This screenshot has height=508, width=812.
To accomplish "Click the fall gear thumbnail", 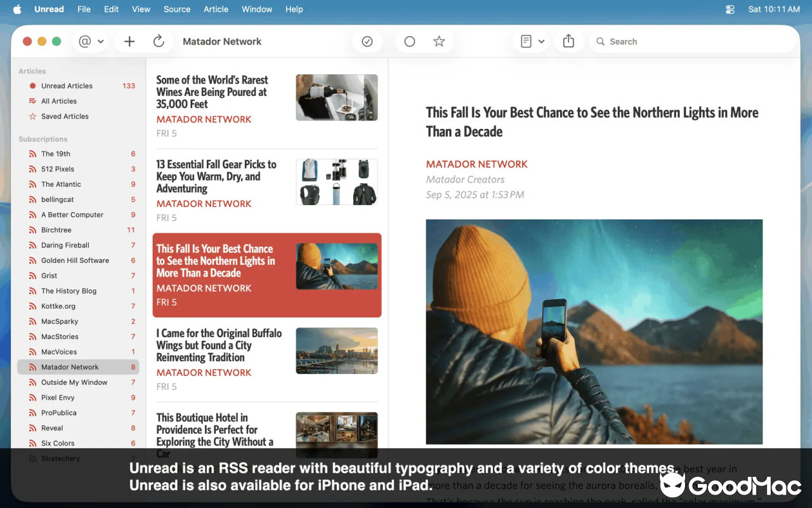I will coord(337,182).
